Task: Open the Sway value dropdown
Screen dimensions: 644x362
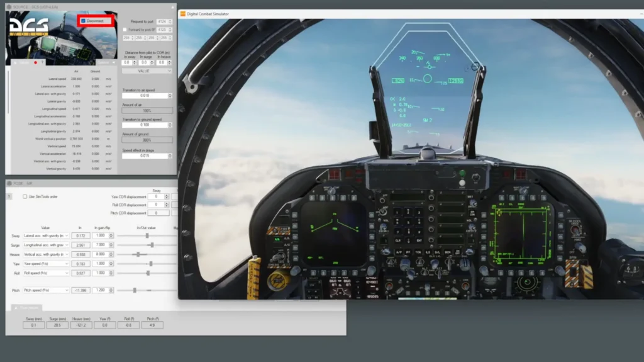Action: tap(45, 235)
